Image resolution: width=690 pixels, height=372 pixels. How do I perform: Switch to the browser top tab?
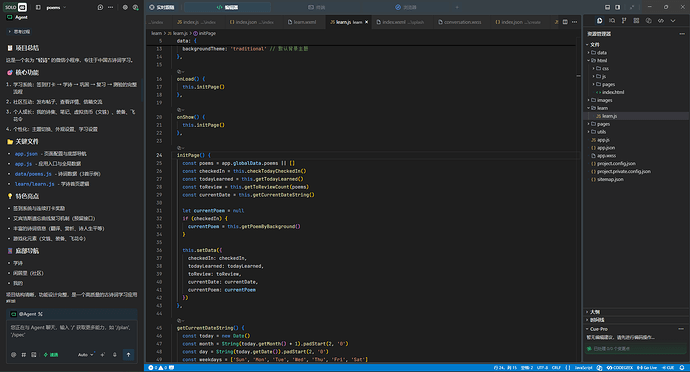tap(406, 7)
